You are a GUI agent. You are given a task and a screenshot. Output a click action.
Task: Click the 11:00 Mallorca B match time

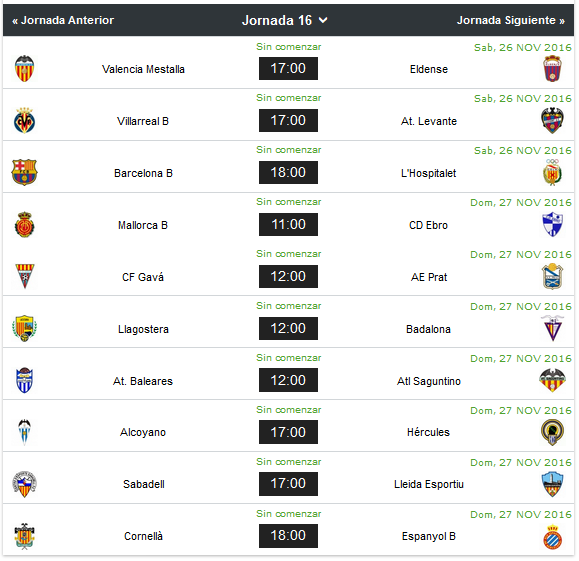(288, 225)
